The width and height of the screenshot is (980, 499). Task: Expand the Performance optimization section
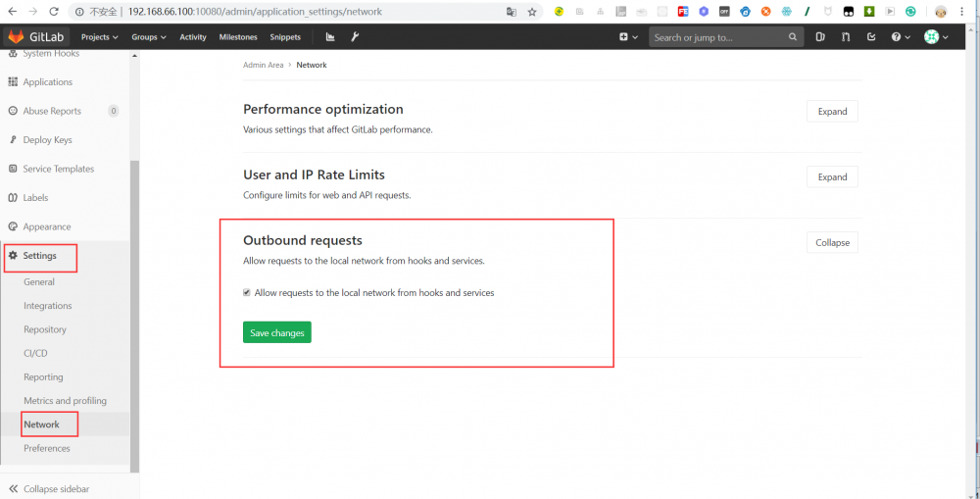point(832,111)
